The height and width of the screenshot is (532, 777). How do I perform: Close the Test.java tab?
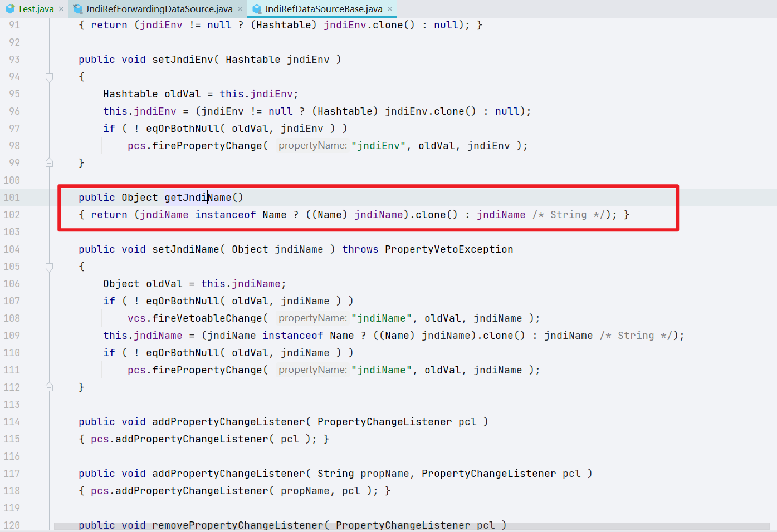pyautogui.click(x=61, y=8)
